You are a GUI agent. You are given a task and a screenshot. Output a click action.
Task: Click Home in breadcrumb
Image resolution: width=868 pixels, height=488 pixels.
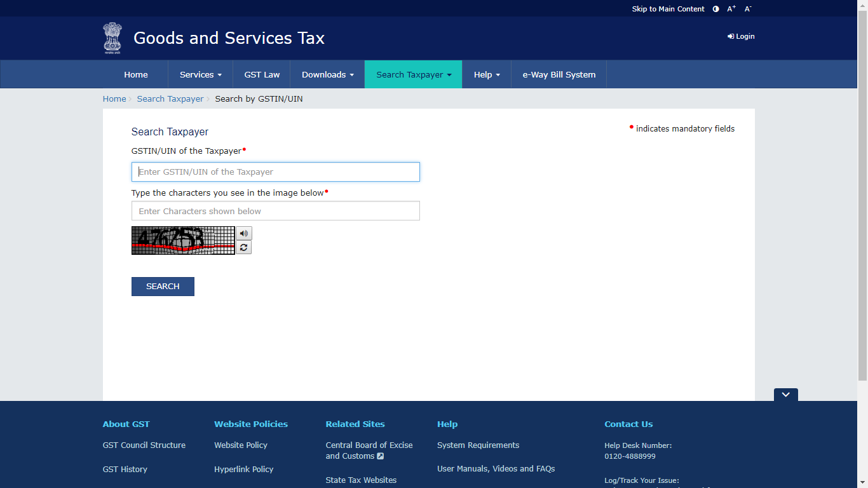pos(114,98)
